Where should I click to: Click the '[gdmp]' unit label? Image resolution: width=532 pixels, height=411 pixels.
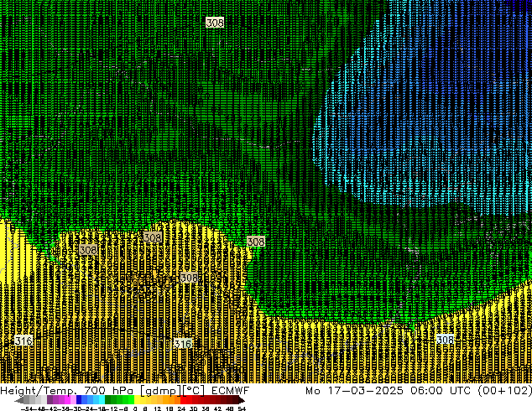(161, 391)
